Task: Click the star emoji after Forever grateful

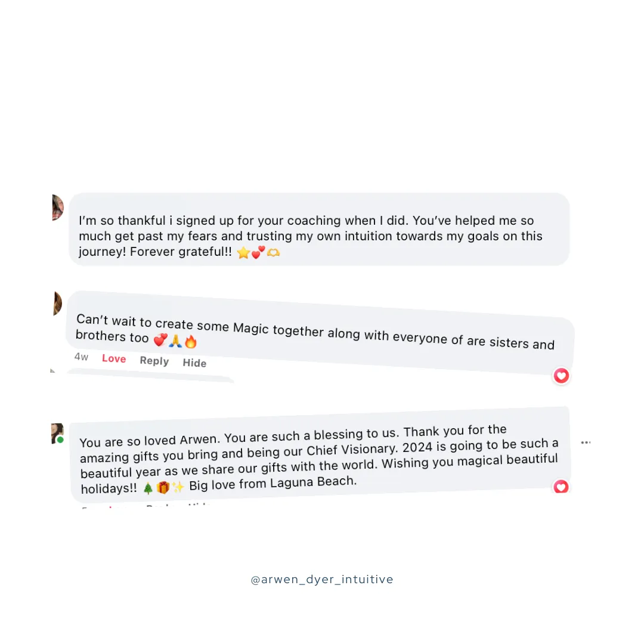Action: coord(243,253)
